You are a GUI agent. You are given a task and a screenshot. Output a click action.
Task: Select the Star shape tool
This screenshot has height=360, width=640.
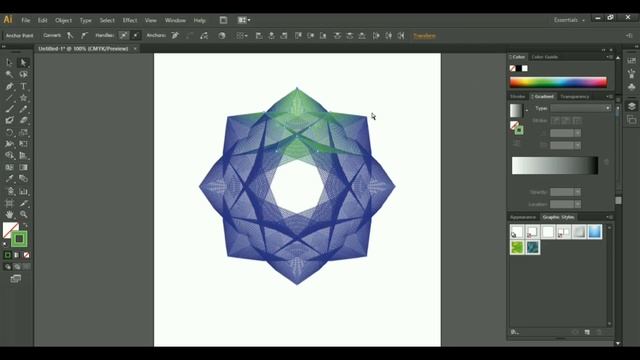click(x=23, y=98)
